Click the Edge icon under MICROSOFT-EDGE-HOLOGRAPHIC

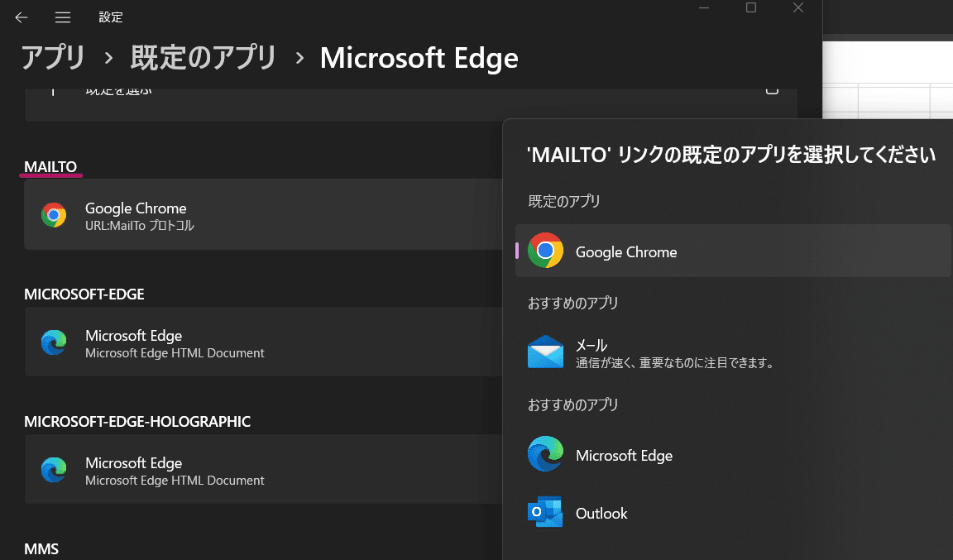pos(54,470)
